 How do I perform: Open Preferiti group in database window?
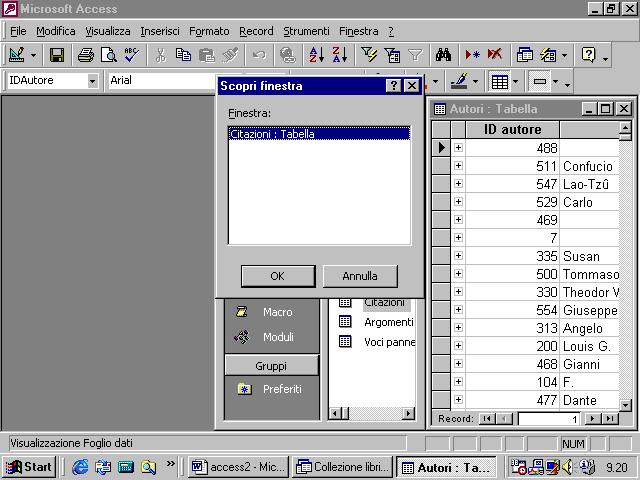(x=270, y=389)
